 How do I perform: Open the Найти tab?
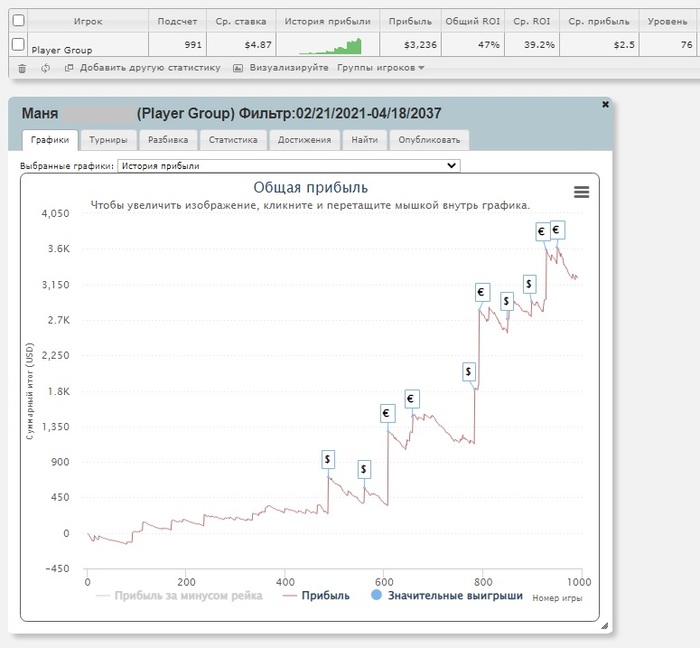tap(364, 140)
